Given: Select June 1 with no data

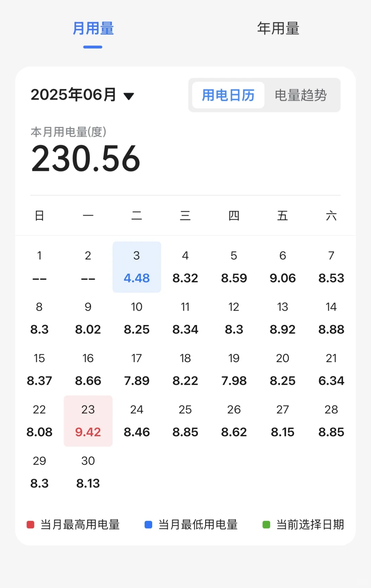Looking at the screenshot, I should point(40,267).
